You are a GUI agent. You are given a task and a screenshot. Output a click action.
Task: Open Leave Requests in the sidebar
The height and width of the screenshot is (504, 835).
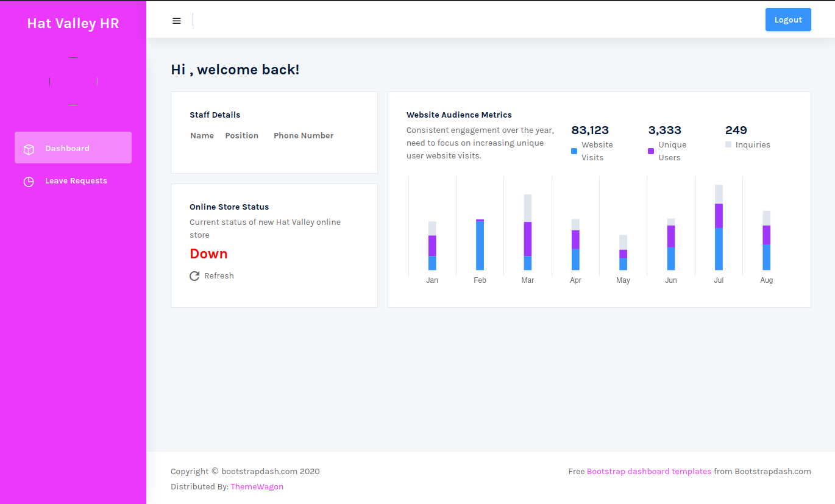tap(76, 181)
